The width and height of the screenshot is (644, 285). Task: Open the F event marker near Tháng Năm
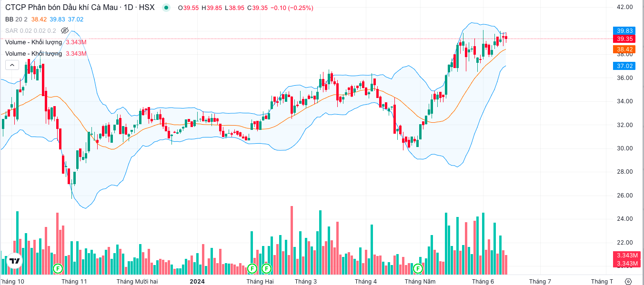point(418,268)
